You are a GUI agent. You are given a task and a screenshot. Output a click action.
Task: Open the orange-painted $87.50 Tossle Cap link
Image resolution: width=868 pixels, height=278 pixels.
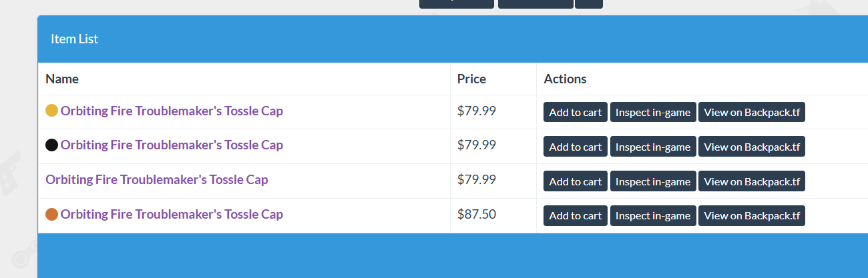(x=172, y=215)
